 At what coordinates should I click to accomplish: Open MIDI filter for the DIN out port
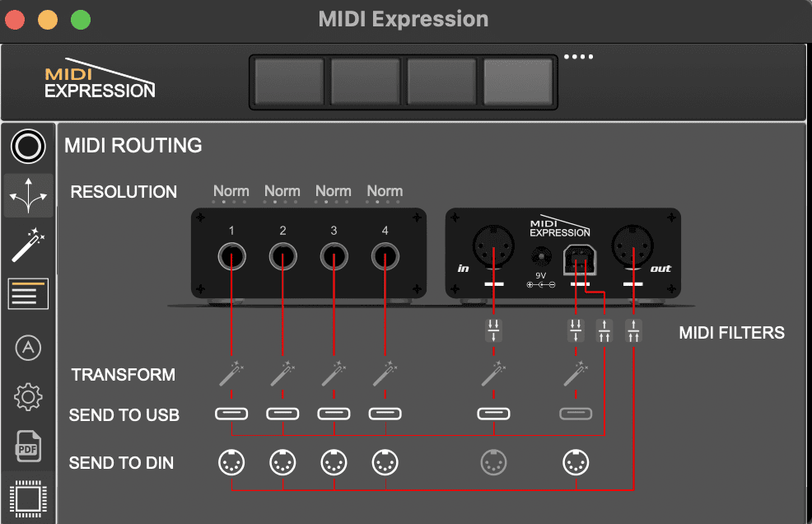(633, 331)
